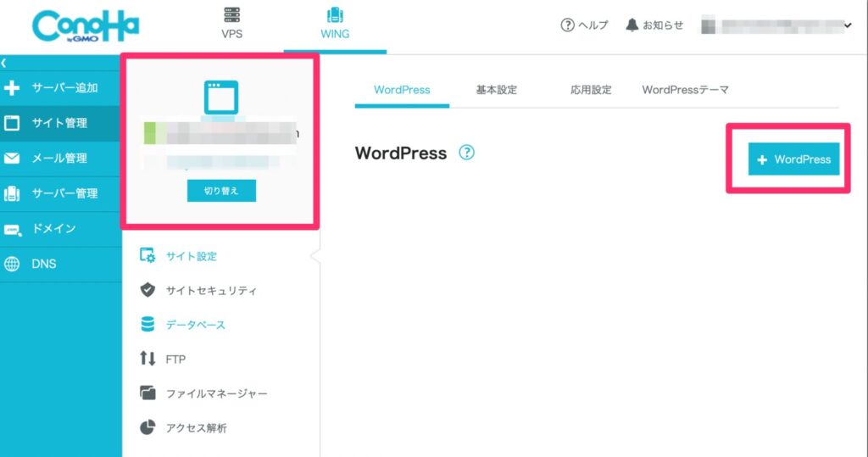Switch to the WordPressテーマ tab
The height and width of the screenshot is (457, 868).
pyautogui.click(x=685, y=90)
